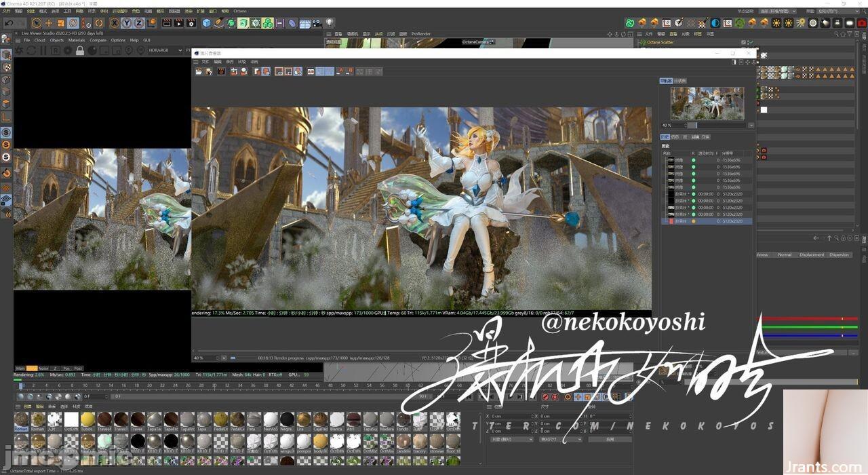Screen dimensions: 868x475
Task: Toggle the Z axis lock button
Action: [x=138, y=23]
